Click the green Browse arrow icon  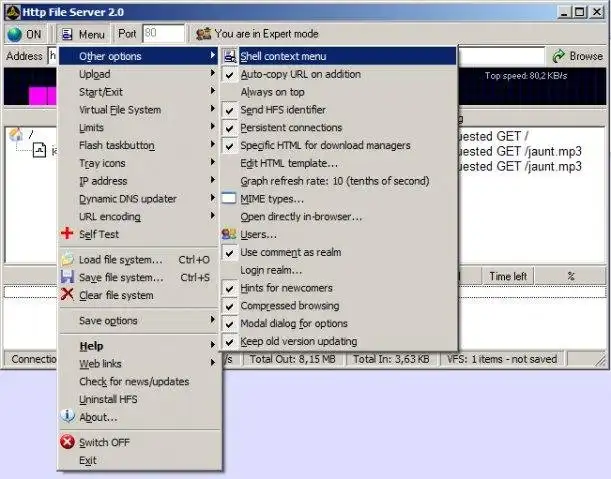(558, 56)
